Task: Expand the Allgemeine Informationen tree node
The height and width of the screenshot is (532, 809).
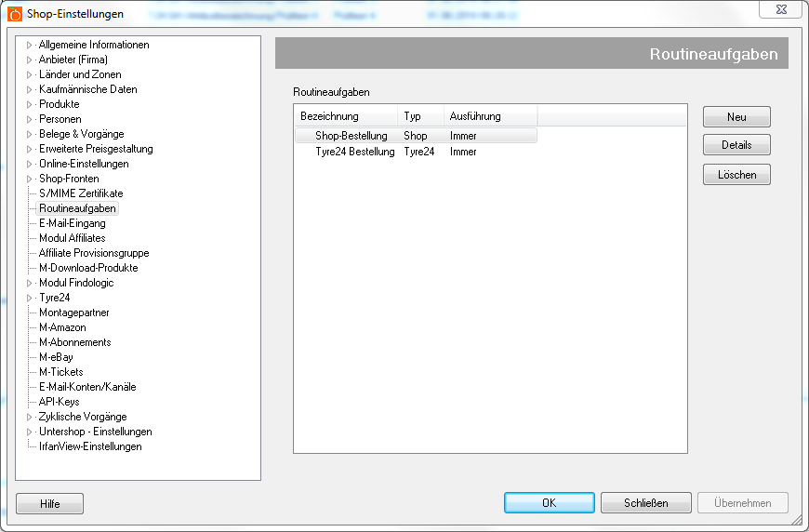Action: coord(30,45)
